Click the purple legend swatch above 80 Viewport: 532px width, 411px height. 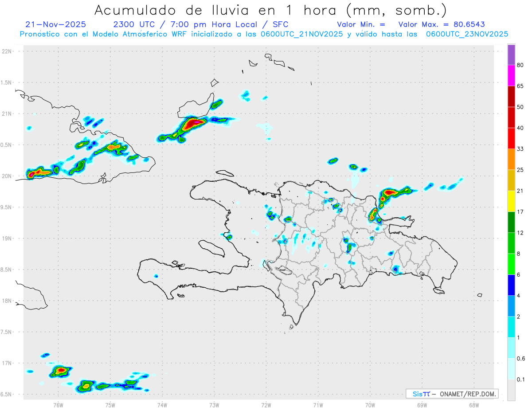tap(511, 55)
